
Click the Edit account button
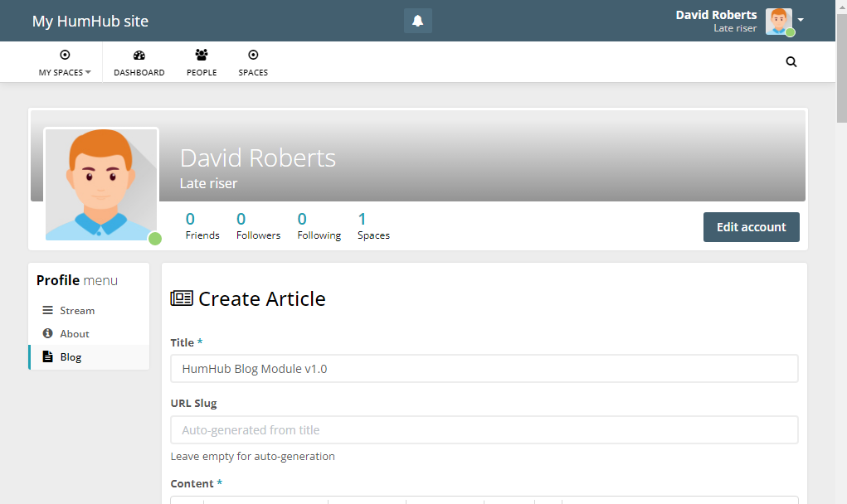pos(751,226)
